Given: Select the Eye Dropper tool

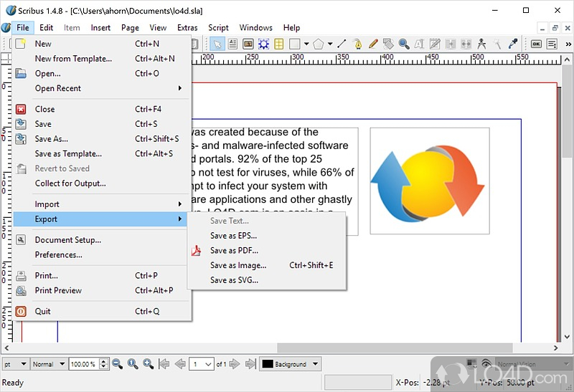Looking at the screenshot, I should [x=513, y=44].
